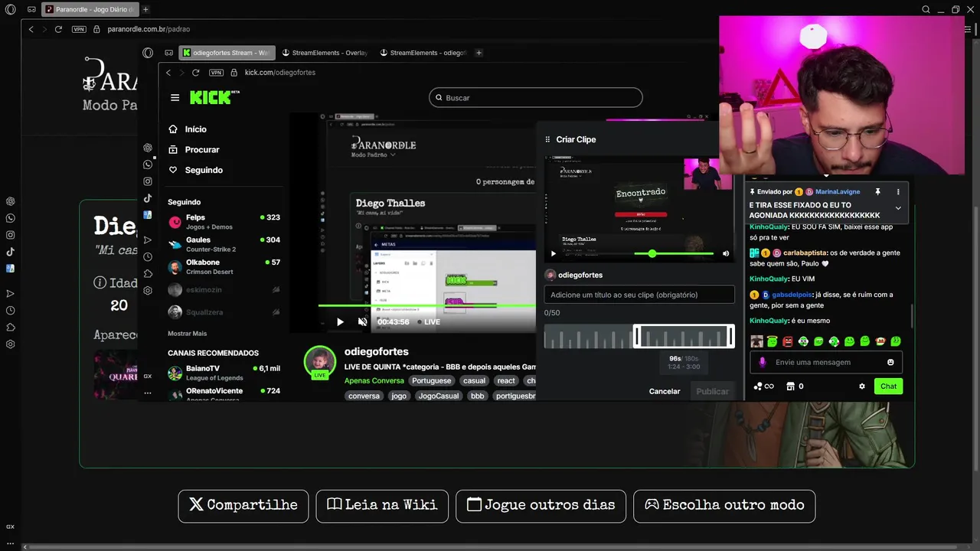This screenshot has width=980, height=551.
Task: Click the Compartilhe button
Action: tap(243, 506)
